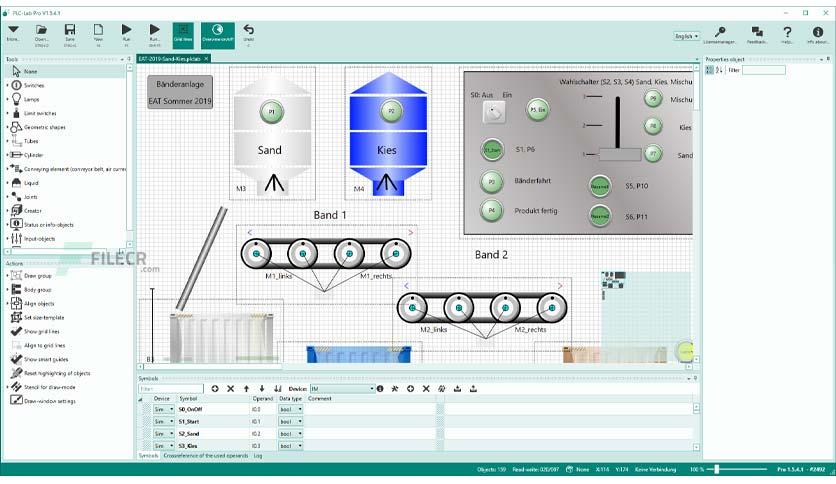Choose the Joints tool icon
This screenshot has width=836, height=484.
tap(17, 197)
